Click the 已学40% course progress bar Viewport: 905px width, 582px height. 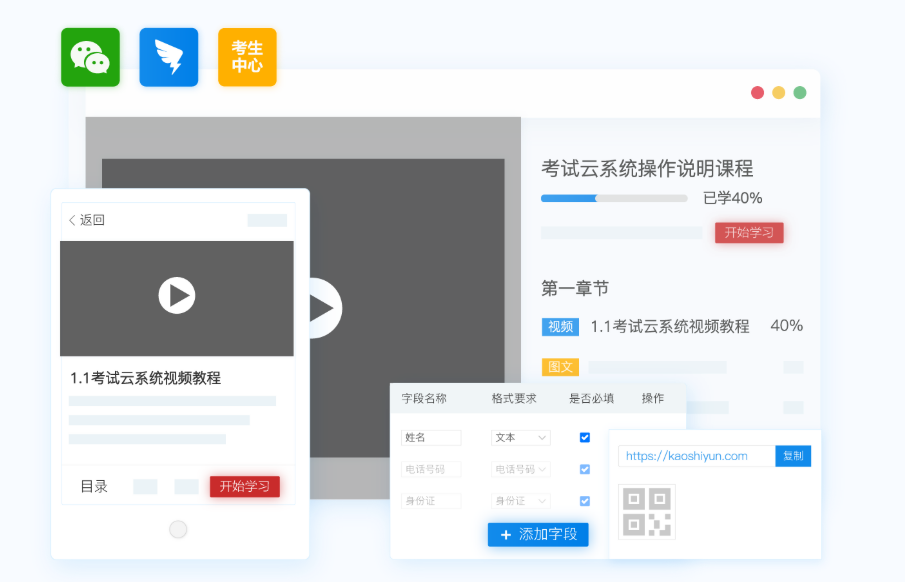[614, 198]
